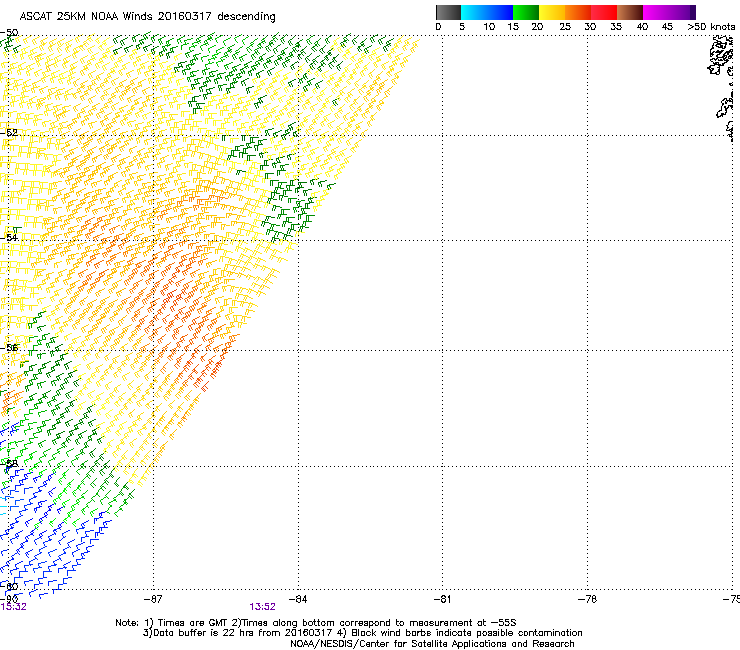Click the '-81' longitude axis label
Viewport: 740px width, 650px height.
442,599
